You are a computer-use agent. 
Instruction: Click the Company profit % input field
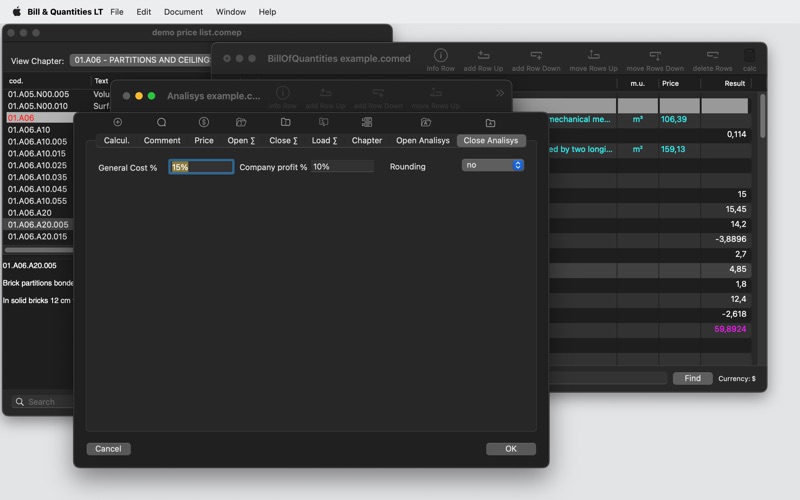[x=342, y=166]
